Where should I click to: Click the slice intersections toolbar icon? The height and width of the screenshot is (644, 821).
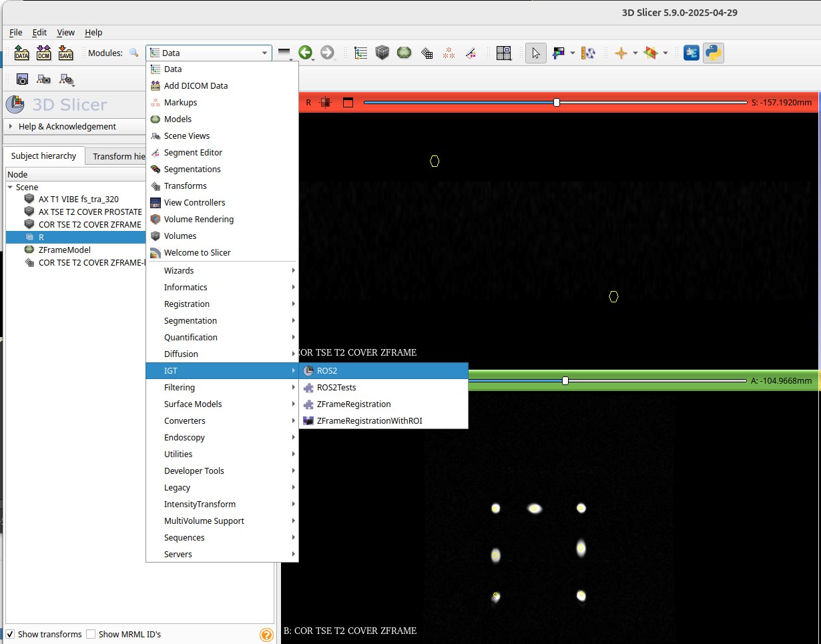click(651, 53)
